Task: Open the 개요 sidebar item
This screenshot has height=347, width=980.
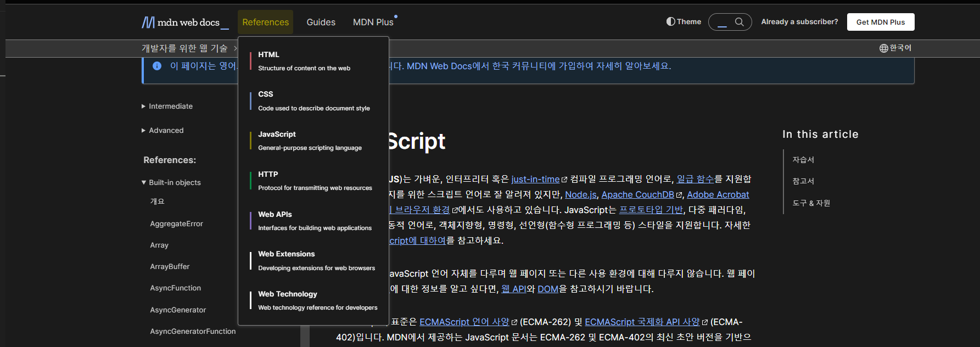Action: 158,202
